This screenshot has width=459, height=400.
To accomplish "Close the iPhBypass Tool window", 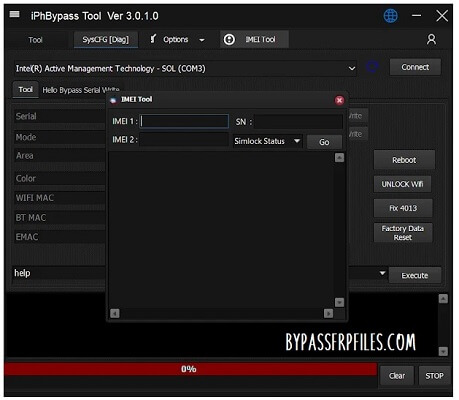I will (442, 15).
